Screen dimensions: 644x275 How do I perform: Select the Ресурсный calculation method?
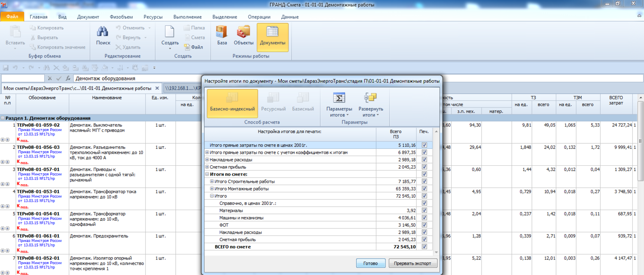pos(274,102)
